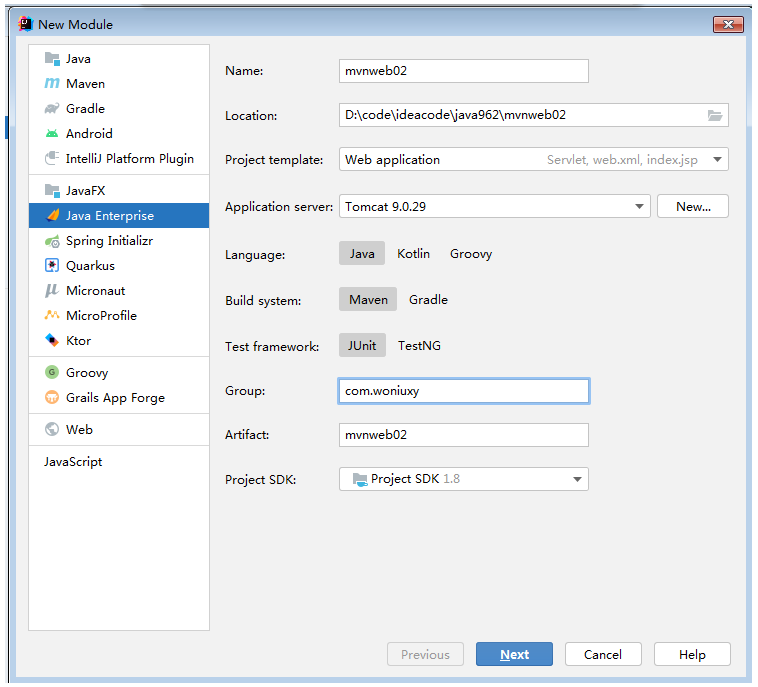The image size is (758, 687).
Task: Choose Gradle build system
Action: click(x=428, y=299)
